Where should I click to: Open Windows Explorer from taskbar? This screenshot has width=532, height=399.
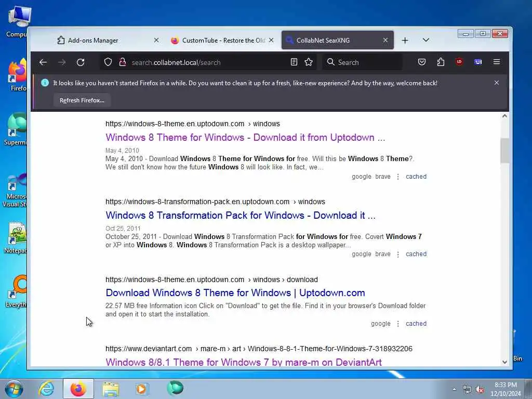(111, 389)
